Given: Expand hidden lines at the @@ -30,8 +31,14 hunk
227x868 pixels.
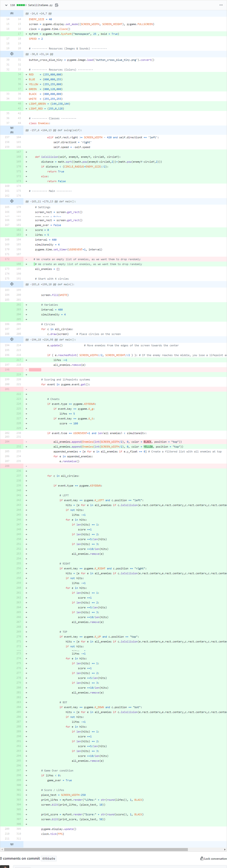Looking at the screenshot, I should coord(12,54).
